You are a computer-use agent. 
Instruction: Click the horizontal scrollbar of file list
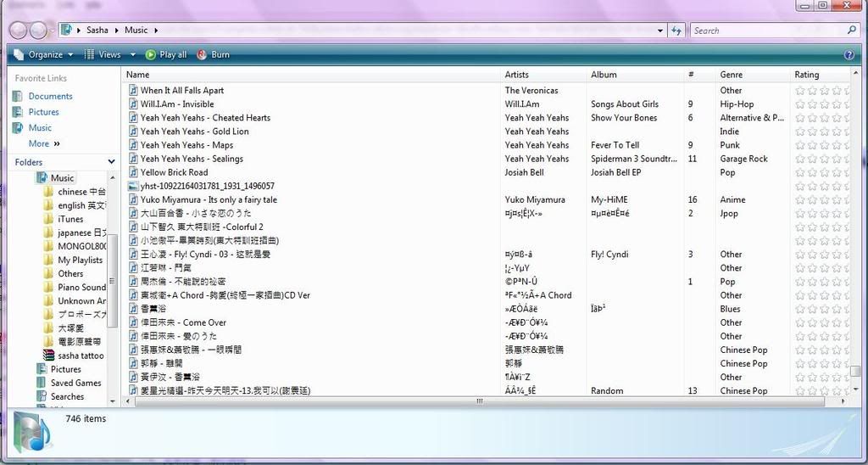[480, 401]
